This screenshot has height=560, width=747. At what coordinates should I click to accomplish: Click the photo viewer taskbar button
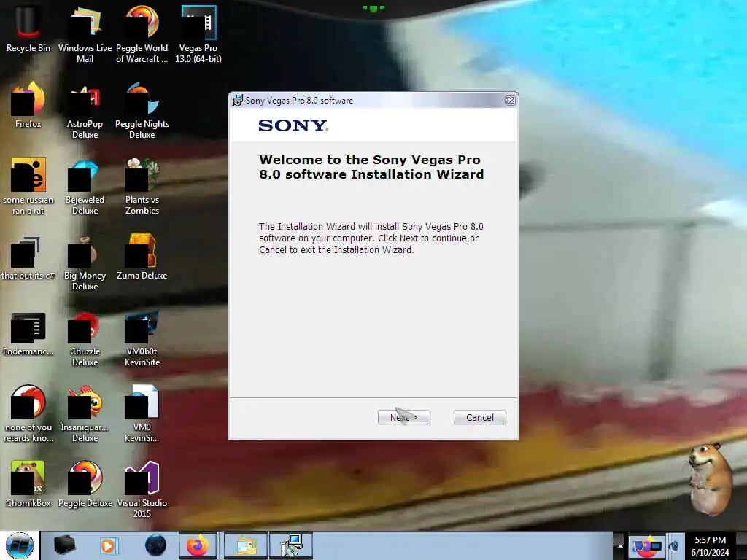[246, 545]
